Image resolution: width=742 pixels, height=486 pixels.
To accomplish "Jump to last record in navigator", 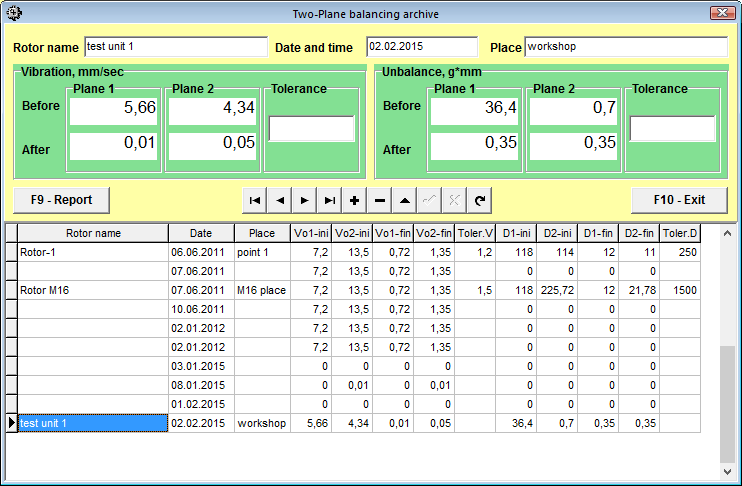I will pos(329,200).
